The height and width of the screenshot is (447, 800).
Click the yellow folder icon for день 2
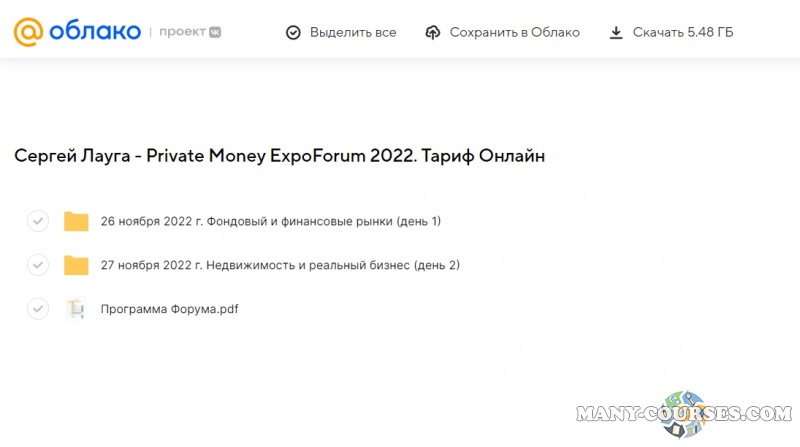[x=76, y=265]
